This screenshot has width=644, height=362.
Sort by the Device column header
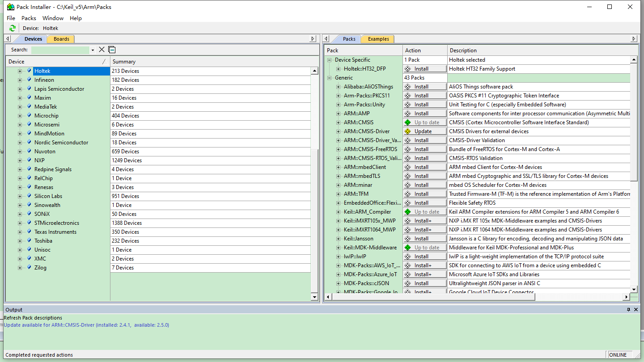click(x=58, y=62)
